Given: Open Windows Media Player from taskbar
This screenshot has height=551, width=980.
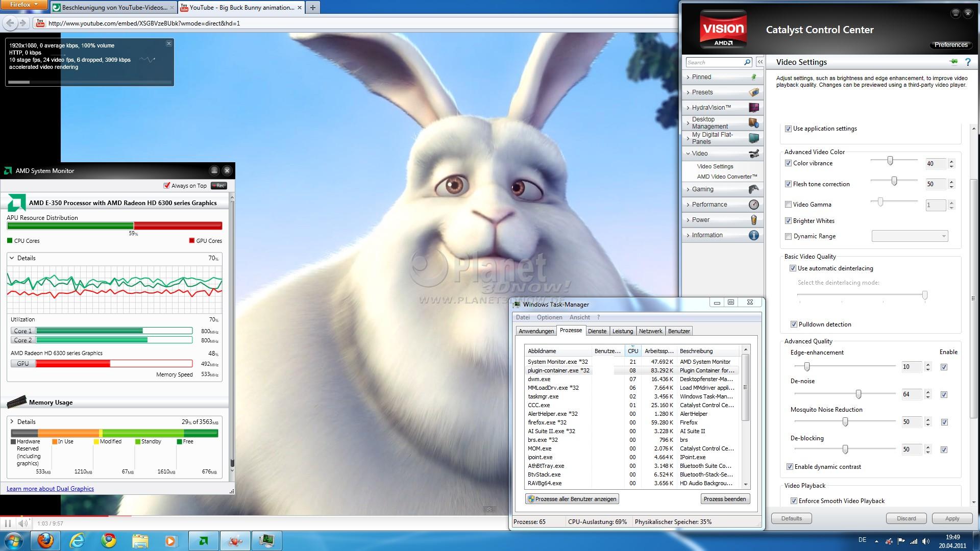Looking at the screenshot, I should click(171, 541).
